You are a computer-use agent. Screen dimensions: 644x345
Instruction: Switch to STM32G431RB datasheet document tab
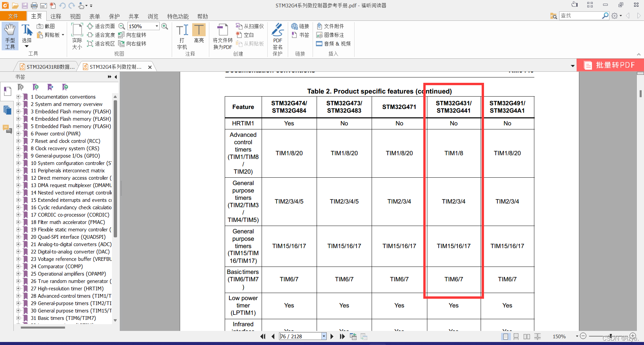click(x=47, y=67)
